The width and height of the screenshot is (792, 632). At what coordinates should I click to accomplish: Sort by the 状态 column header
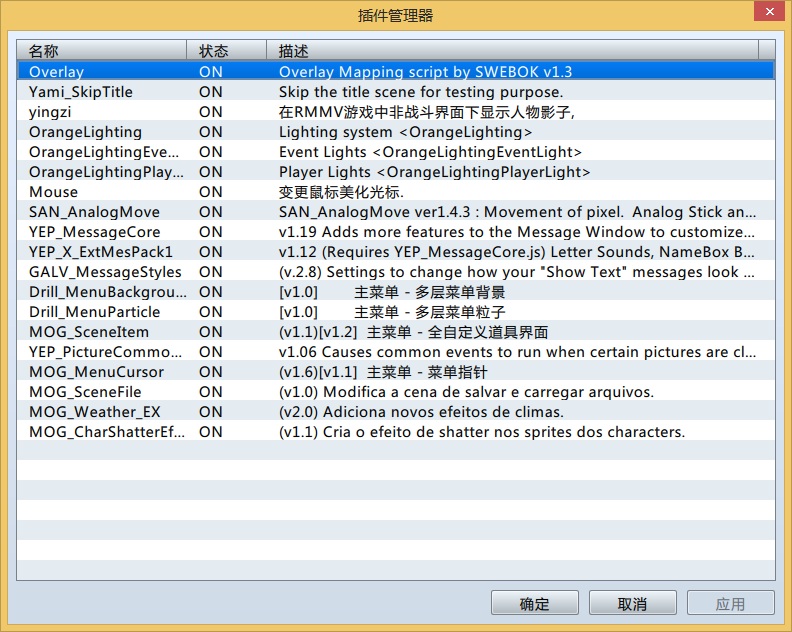click(x=226, y=51)
